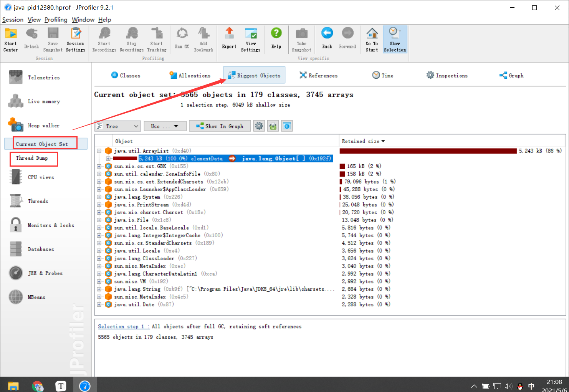Click the Take Snapshot camera icon
The height and width of the screenshot is (392, 569).
[x=301, y=40]
